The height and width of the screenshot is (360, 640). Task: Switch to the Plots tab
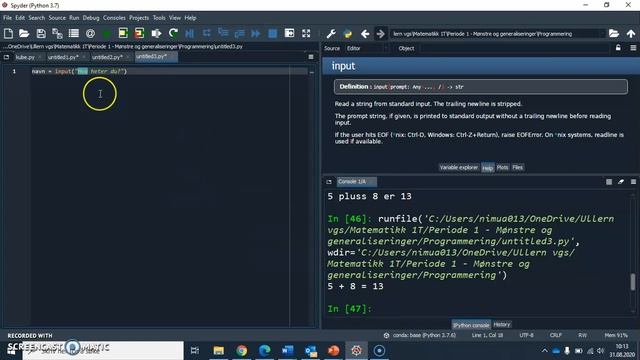coord(502,167)
